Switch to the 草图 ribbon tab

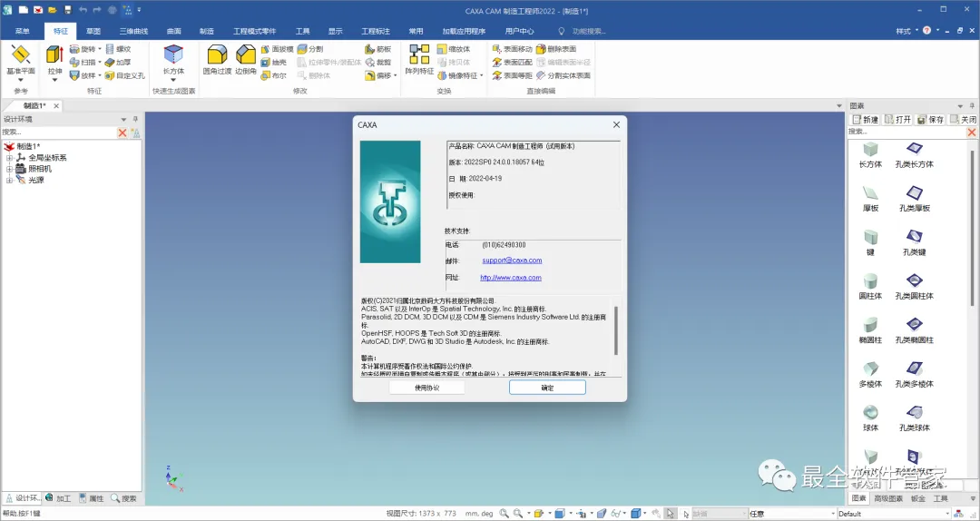click(93, 31)
